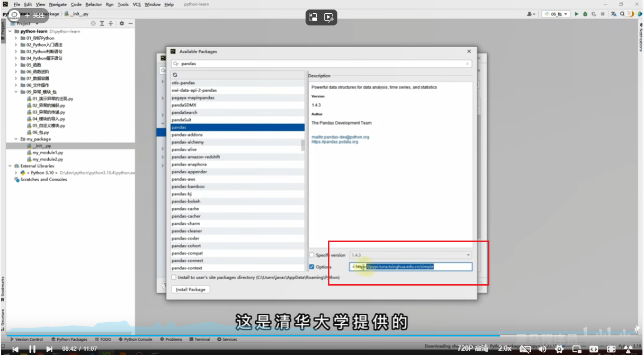This screenshot has width=644, height=355.
Task: Open the File menu
Action: pyautogui.click(x=17, y=4)
